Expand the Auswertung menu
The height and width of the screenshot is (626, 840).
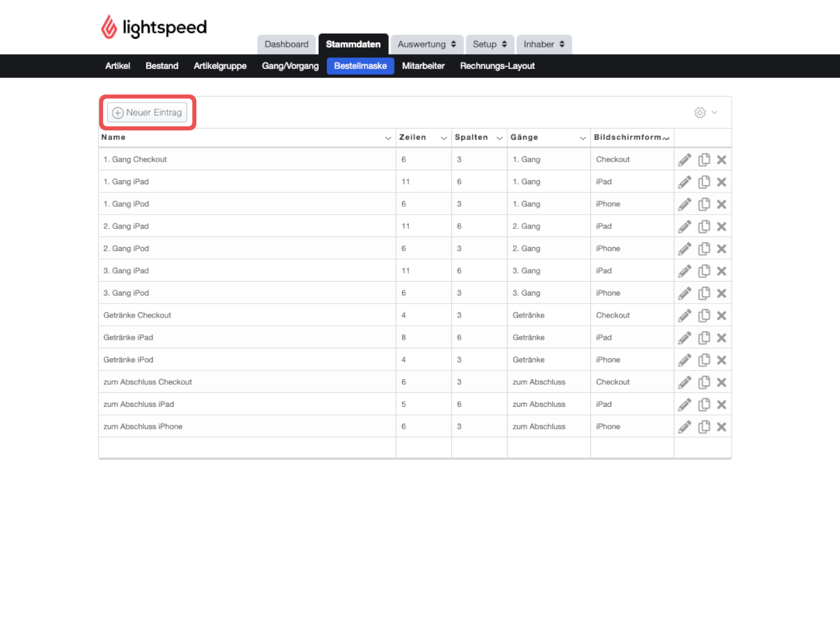click(x=427, y=45)
